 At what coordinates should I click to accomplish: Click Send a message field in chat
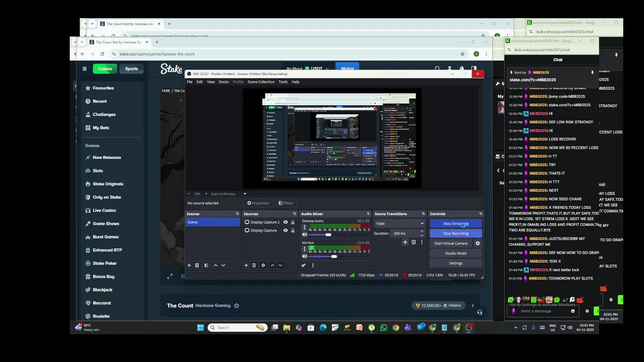click(542, 311)
